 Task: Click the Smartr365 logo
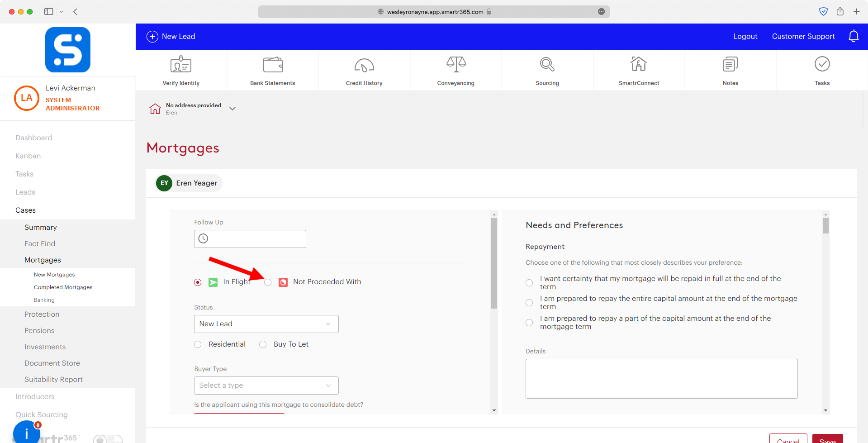coord(68,50)
